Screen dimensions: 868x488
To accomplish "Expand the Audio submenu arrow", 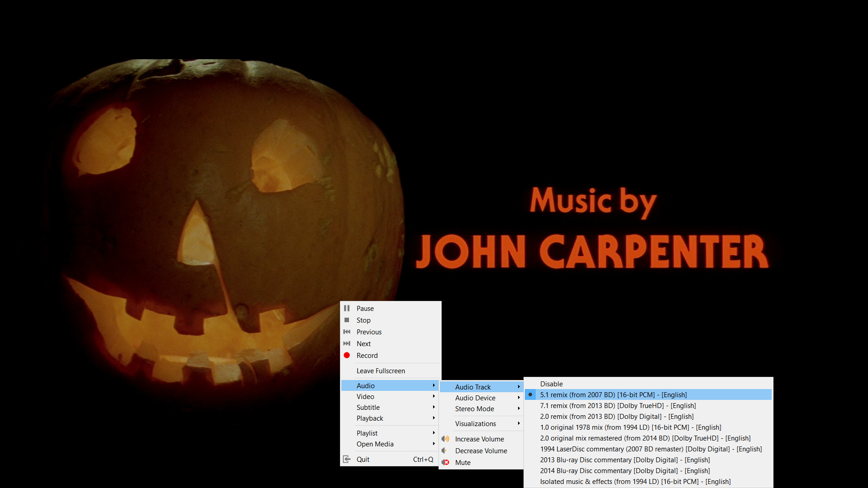I will pyautogui.click(x=434, y=385).
